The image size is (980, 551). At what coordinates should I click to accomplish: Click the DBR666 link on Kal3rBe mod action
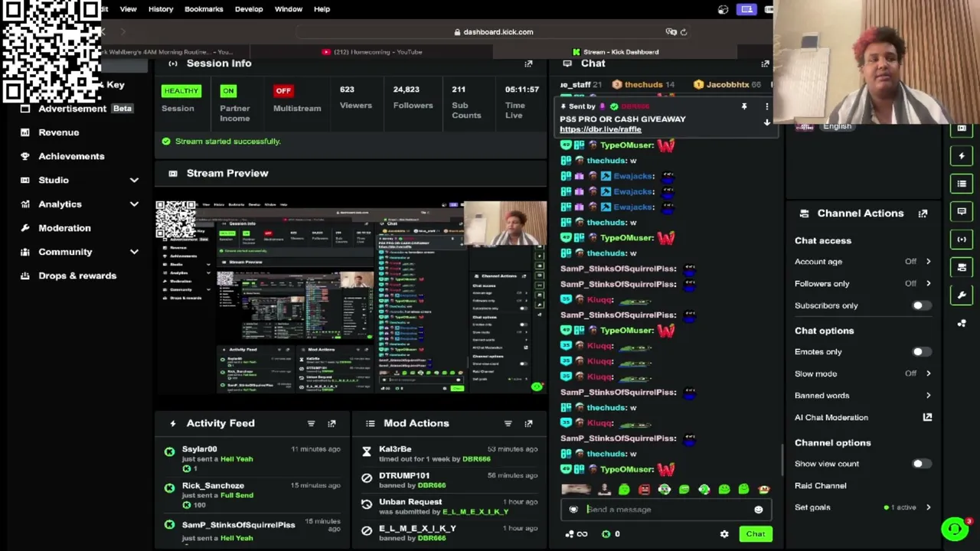tap(476, 459)
